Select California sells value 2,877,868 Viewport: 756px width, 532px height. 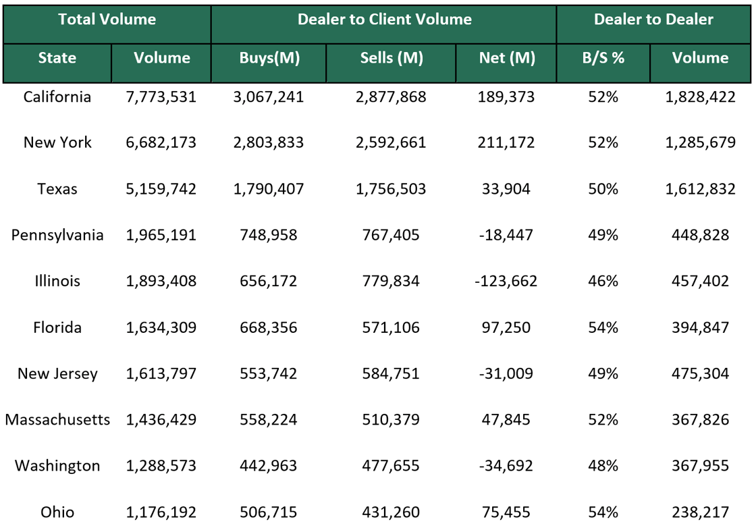[391, 97]
